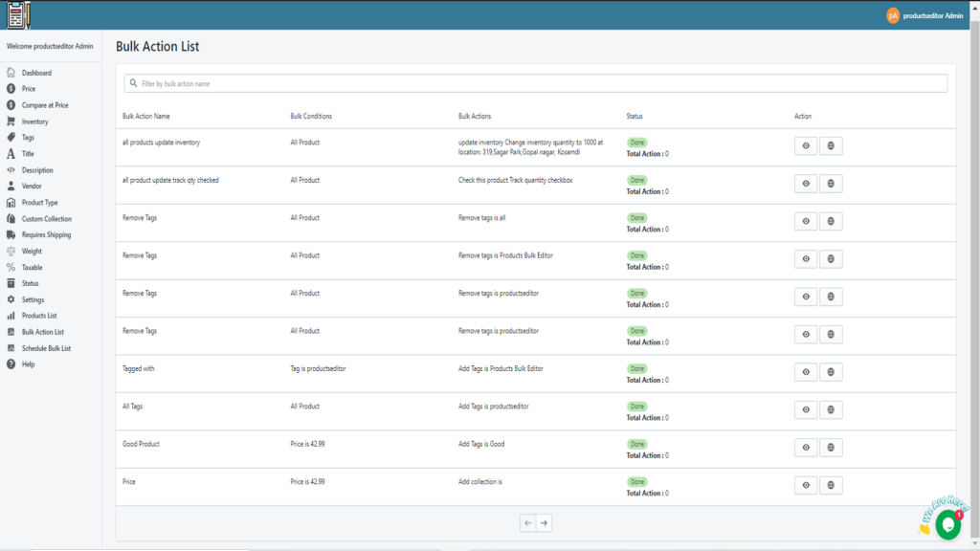Click eye button for 'all product update track qty checked'

tap(806, 183)
